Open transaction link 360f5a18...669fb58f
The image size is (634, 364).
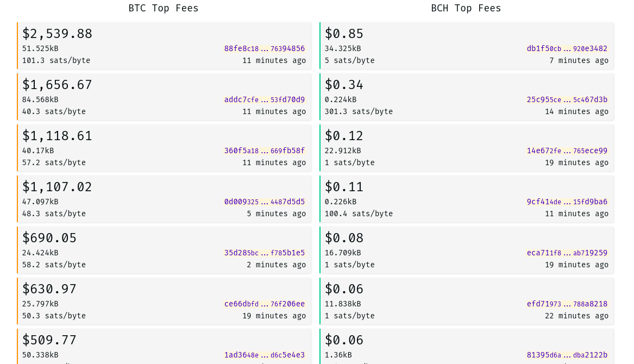point(265,150)
